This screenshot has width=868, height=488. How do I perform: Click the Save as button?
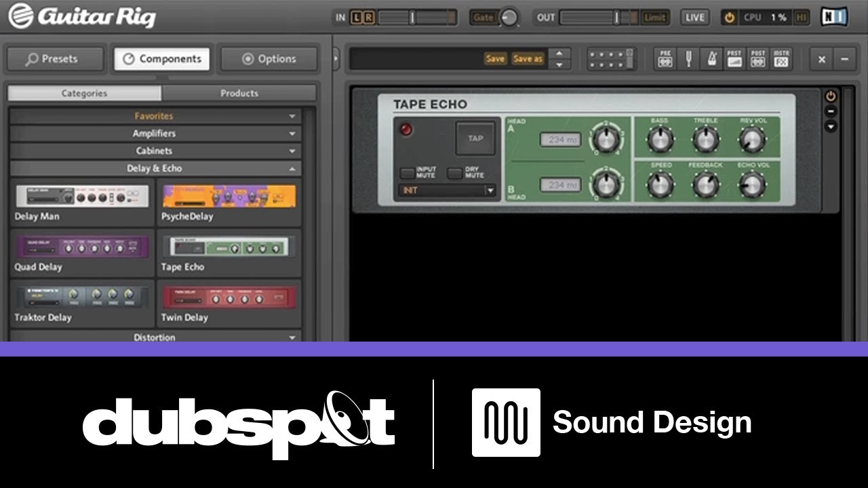(528, 59)
